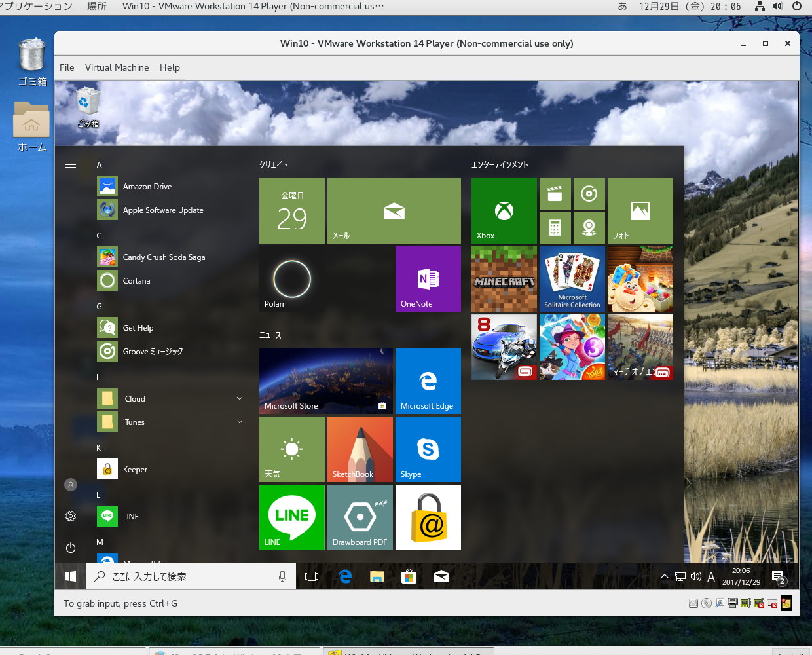Screen dimensions: 812x655
Task: Expand the iCloud folder in app list
Action: coord(240,398)
